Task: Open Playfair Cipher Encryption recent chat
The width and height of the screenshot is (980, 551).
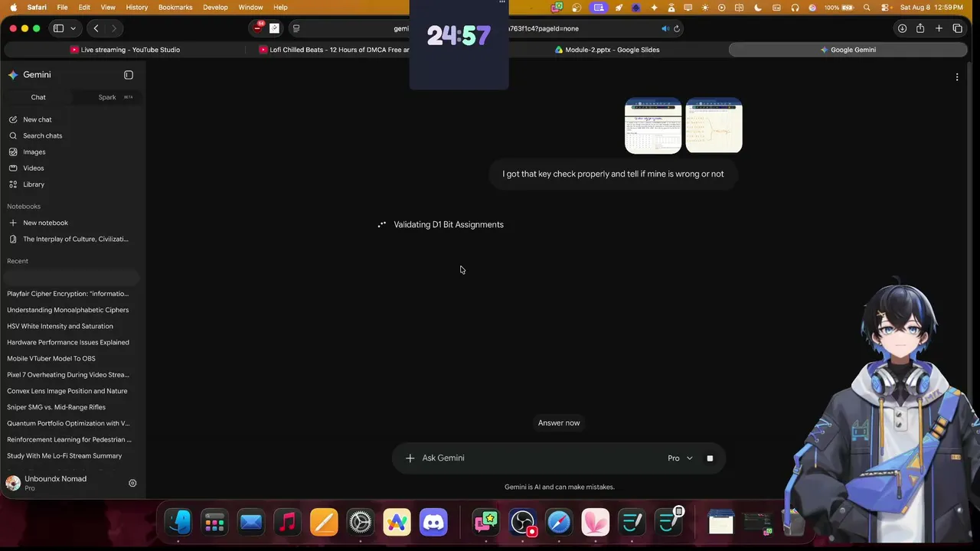Action: click(68, 294)
